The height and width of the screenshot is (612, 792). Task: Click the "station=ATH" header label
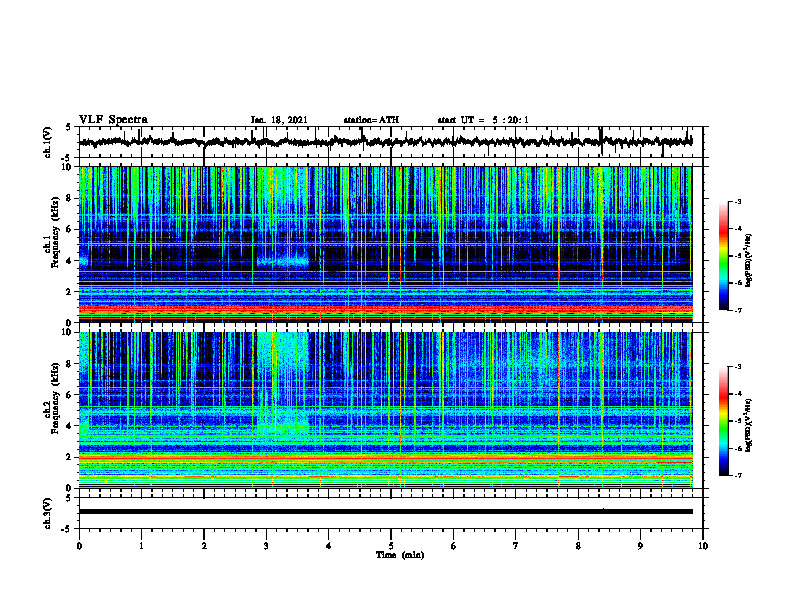coord(371,120)
